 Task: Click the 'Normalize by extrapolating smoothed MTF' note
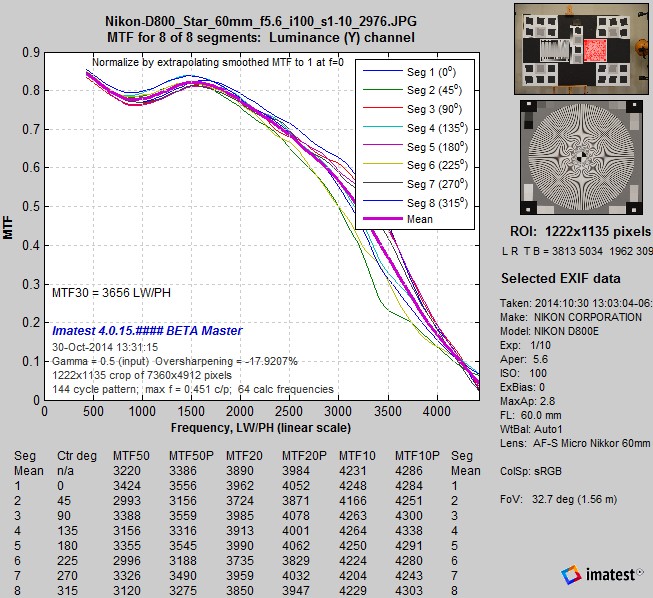click(218, 62)
